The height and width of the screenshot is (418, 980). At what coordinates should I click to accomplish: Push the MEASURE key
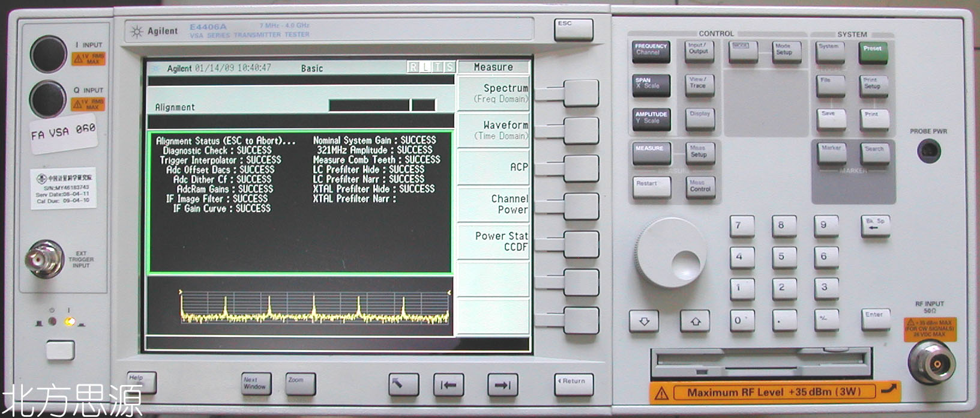coord(651,154)
